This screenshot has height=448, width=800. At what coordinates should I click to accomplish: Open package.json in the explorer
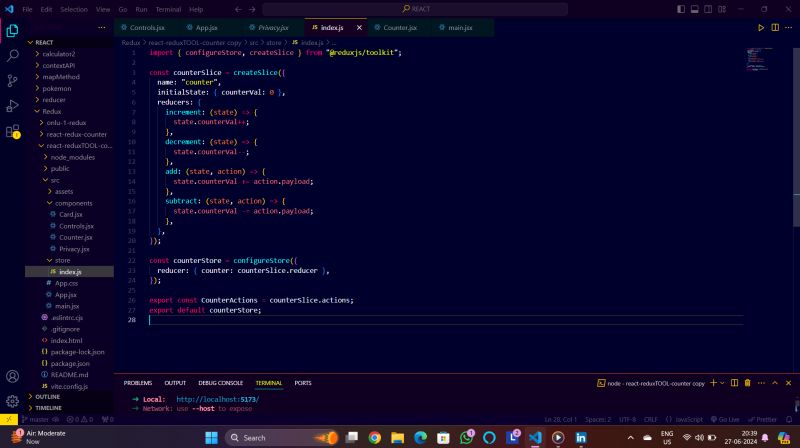pyautogui.click(x=70, y=363)
